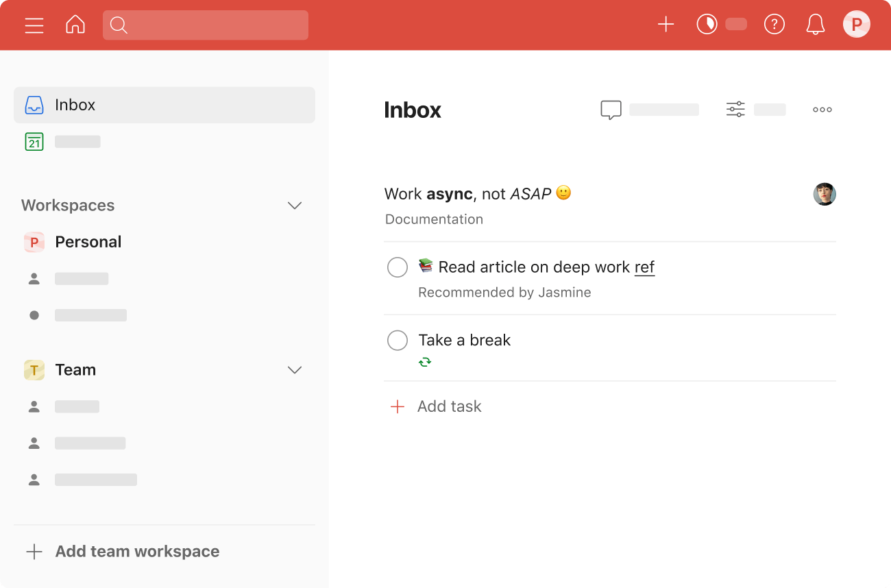The width and height of the screenshot is (891, 588).
Task: Go to Home via house icon
Action: click(75, 25)
